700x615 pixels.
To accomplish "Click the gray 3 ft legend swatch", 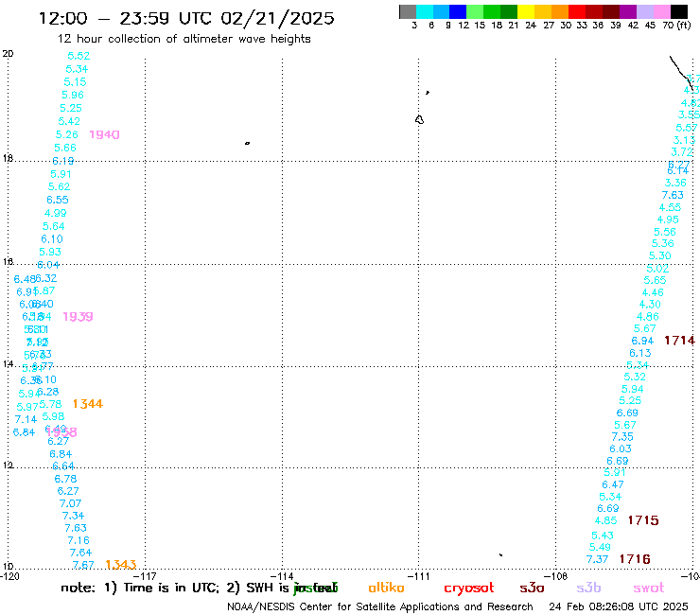I will tap(408, 11).
